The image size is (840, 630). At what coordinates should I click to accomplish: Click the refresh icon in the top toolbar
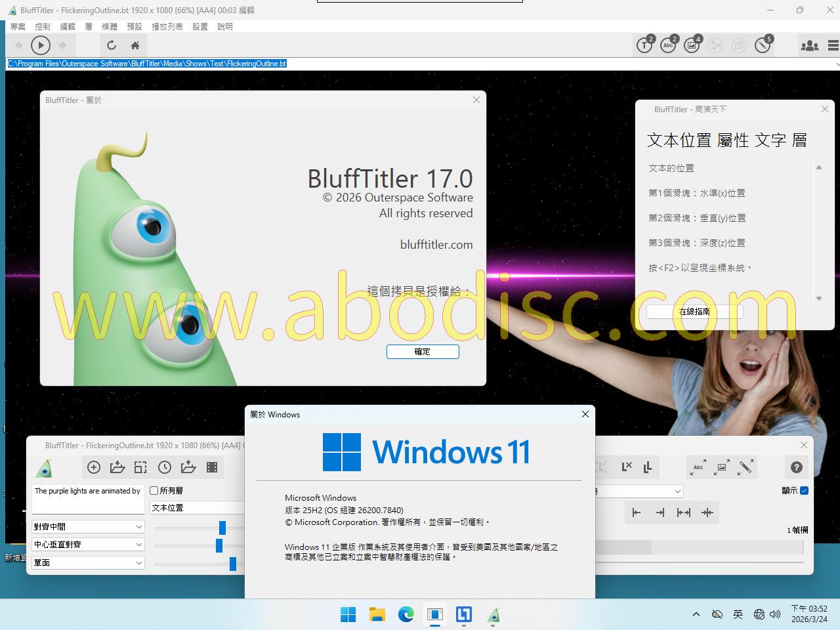point(112,45)
